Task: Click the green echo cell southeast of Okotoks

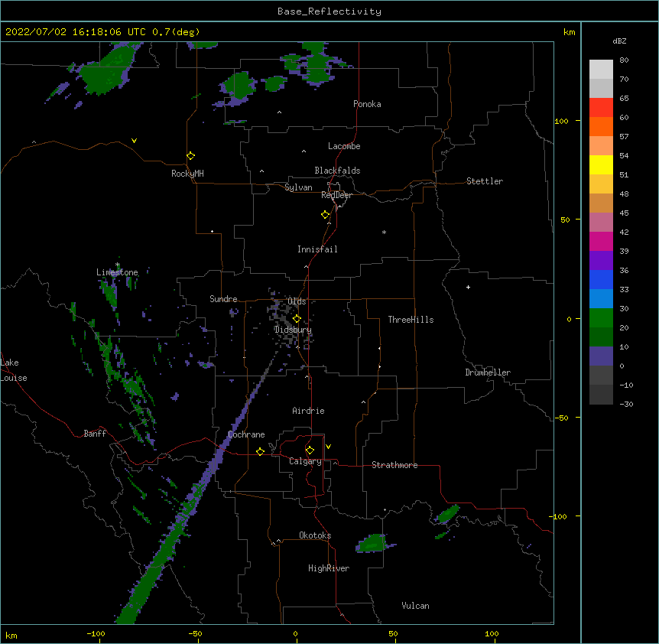Action: 373,543
